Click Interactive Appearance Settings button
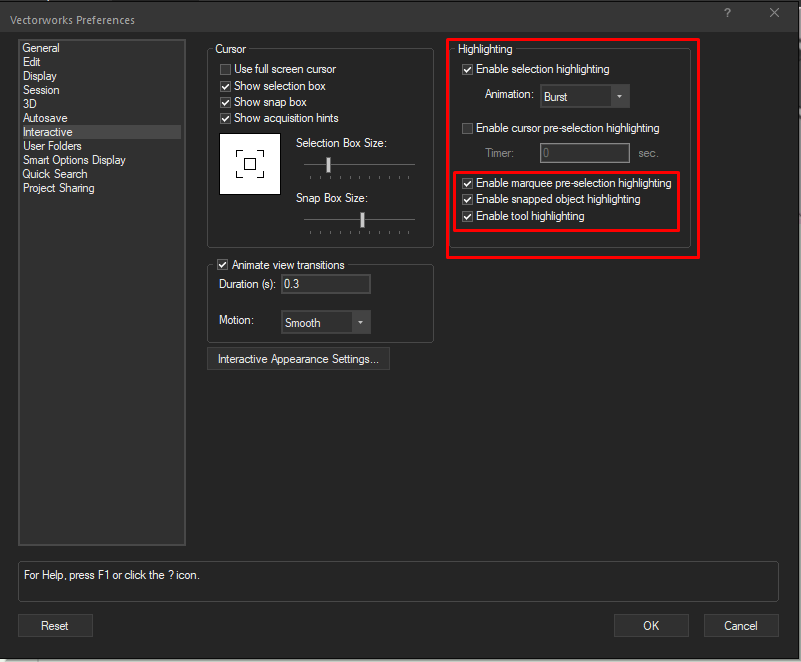Screen dimensions: 801x662 pos(298,359)
